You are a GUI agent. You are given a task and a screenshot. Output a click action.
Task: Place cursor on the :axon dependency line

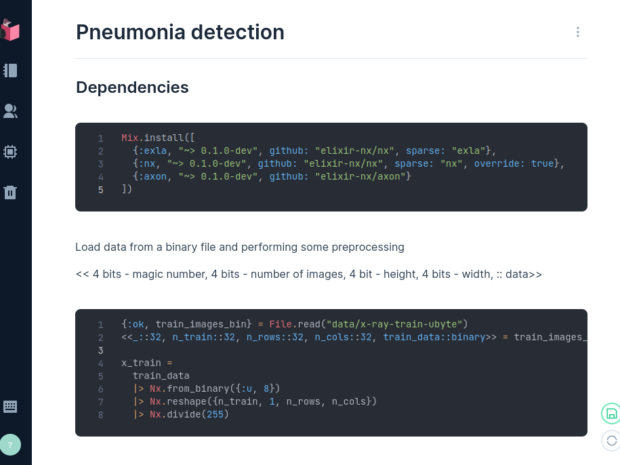tap(272, 176)
